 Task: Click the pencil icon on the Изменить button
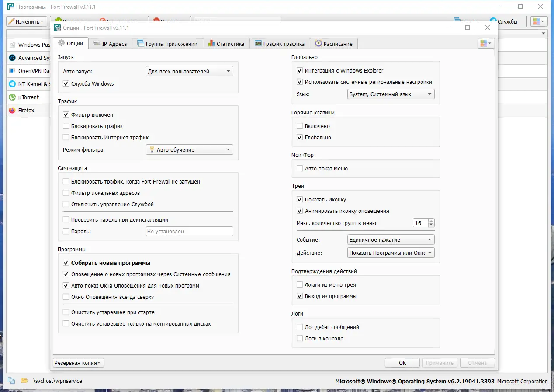coord(11,21)
